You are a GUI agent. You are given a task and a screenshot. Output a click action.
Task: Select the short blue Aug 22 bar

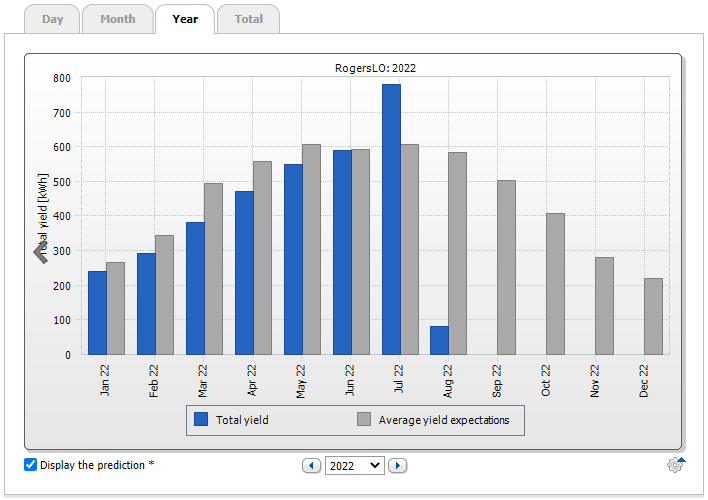click(x=439, y=340)
